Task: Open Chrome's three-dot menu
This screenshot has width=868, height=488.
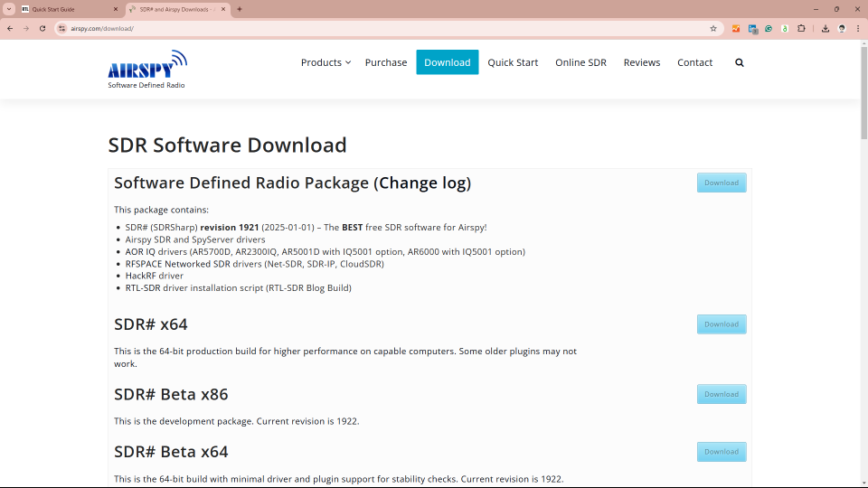Action: coord(858,28)
